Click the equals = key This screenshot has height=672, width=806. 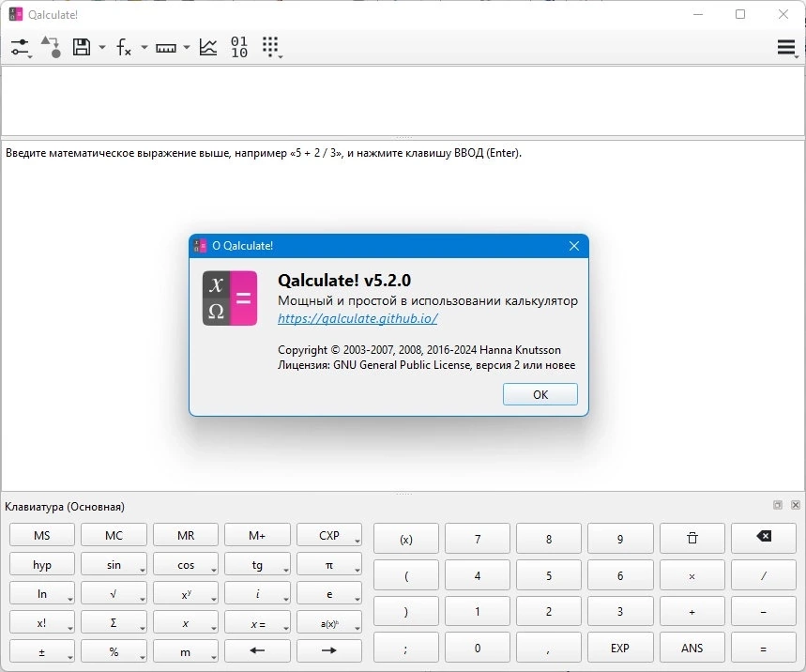[x=764, y=648]
